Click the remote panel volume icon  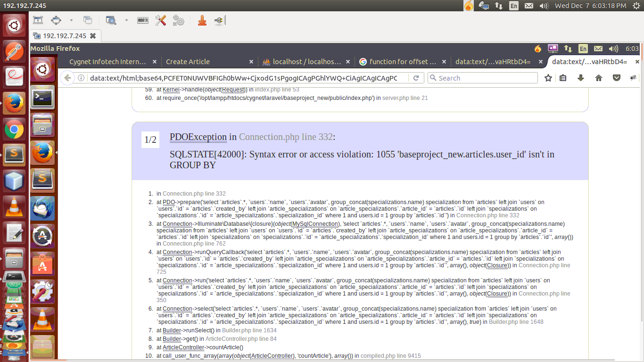(x=613, y=49)
